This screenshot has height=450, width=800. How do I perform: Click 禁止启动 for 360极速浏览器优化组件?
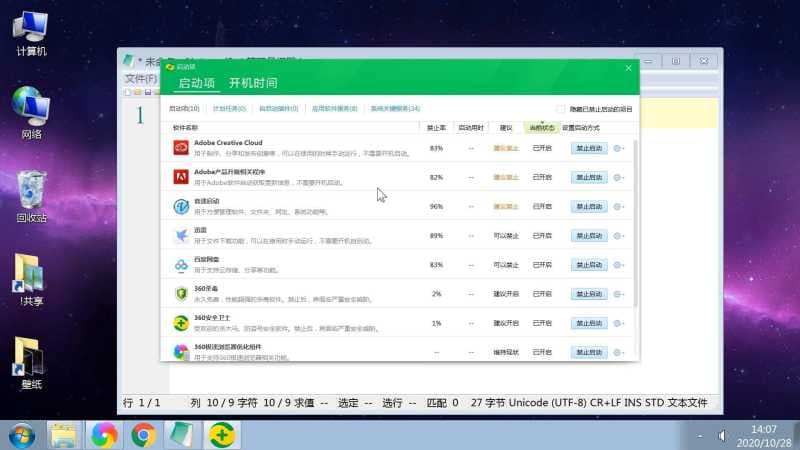pyautogui.click(x=589, y=353)
